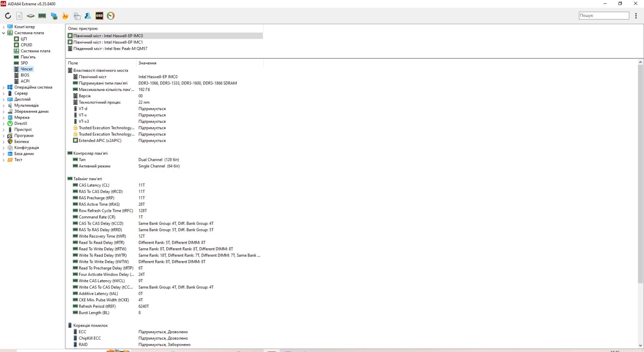Select Мережа in the sidebar tree
The width and height of the screenshot is (644, 352).
click(22, 117)
